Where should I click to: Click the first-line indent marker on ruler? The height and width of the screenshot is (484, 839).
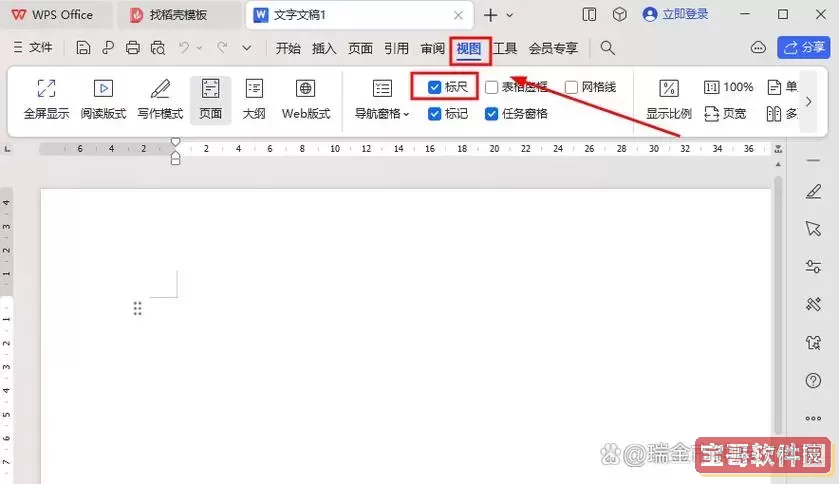click(175, 142)
